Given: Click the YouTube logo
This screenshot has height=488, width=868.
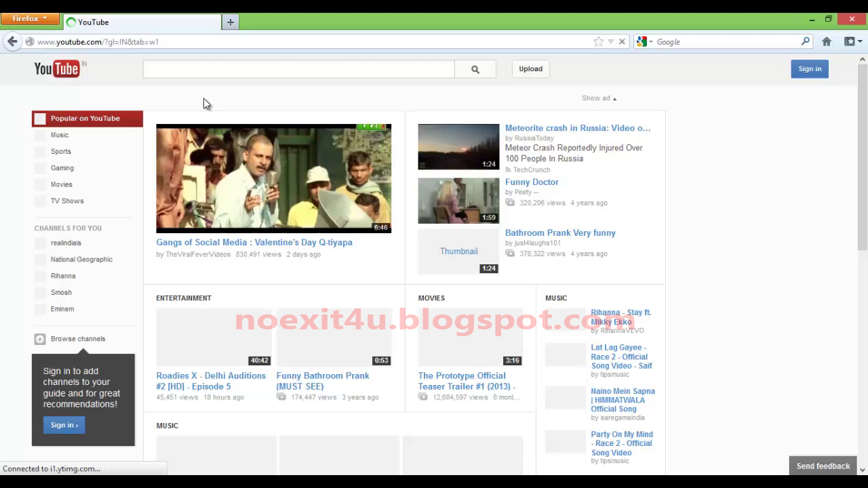Looking at the screenshot, I should pos(56,68).
